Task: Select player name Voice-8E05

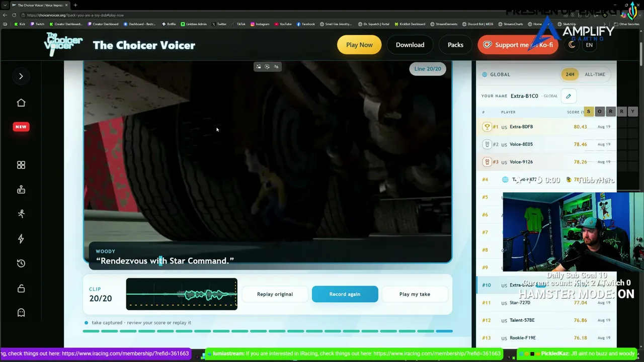Action: (521, 144)
